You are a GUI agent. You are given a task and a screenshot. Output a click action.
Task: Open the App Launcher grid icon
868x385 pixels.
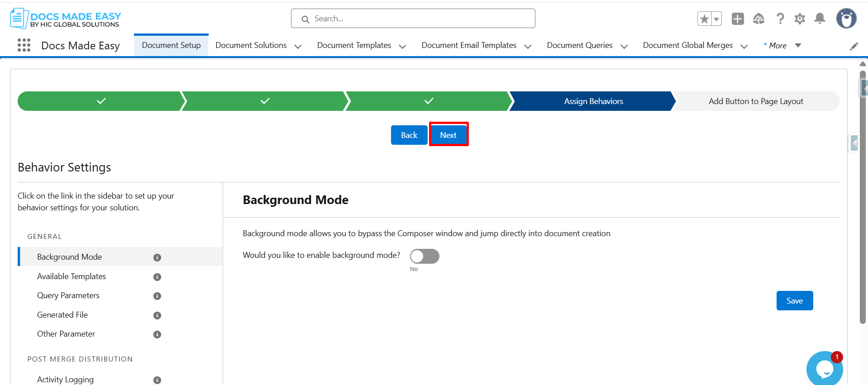24,45
